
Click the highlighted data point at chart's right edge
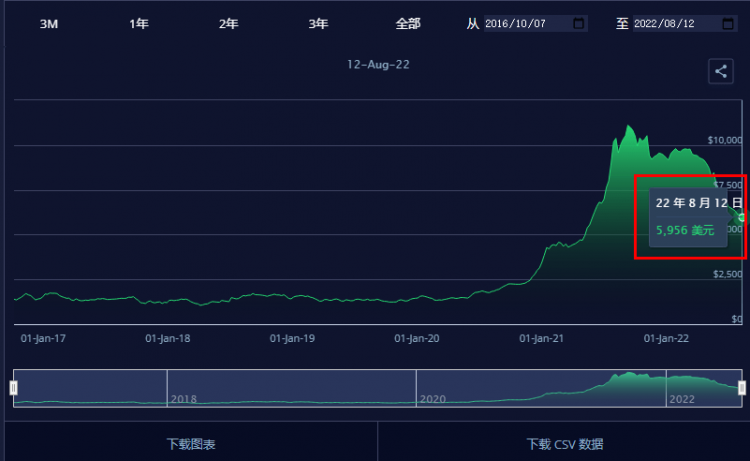point(742,217)
